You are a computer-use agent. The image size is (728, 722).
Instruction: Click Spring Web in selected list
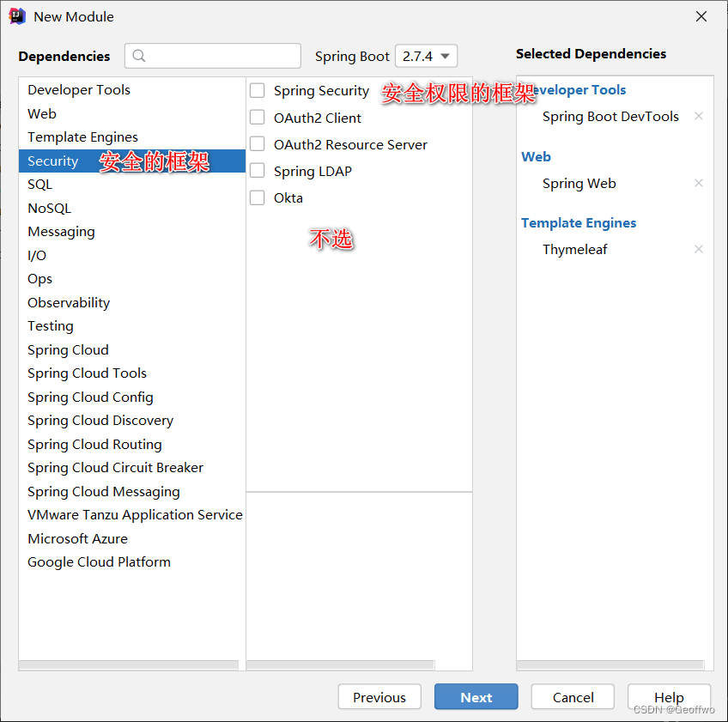(579, 184)
